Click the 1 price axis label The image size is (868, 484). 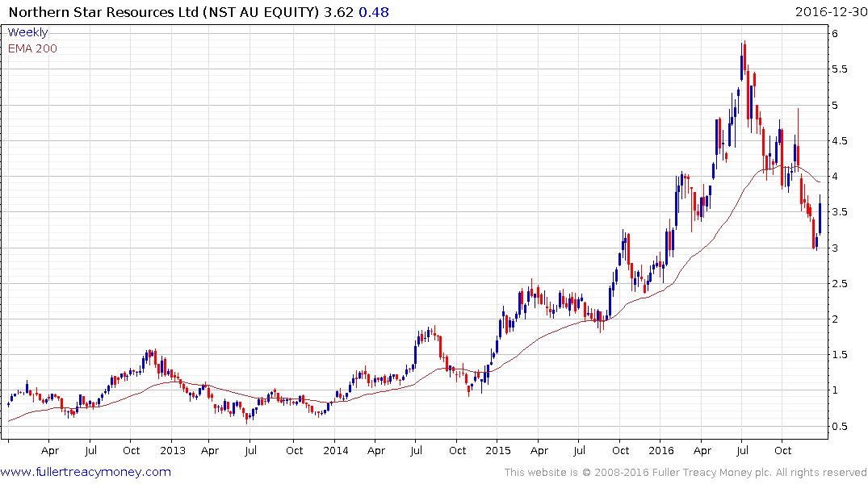pyautogui.click(x=835, y=390)
